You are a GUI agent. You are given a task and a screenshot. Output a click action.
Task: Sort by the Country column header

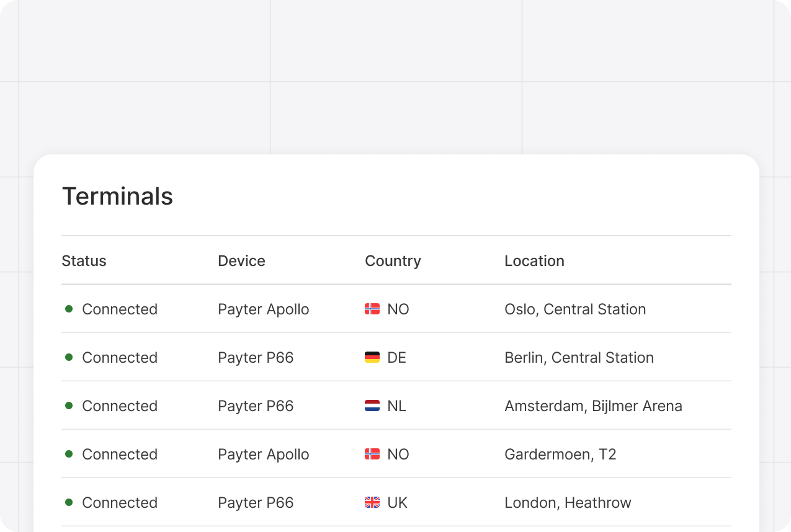pyautogui.click(x=393, y=261)
